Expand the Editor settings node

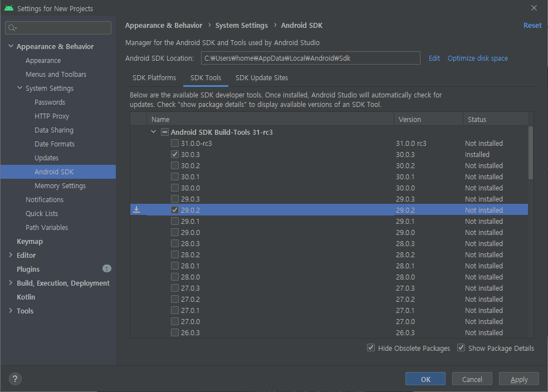pos(11,254)
